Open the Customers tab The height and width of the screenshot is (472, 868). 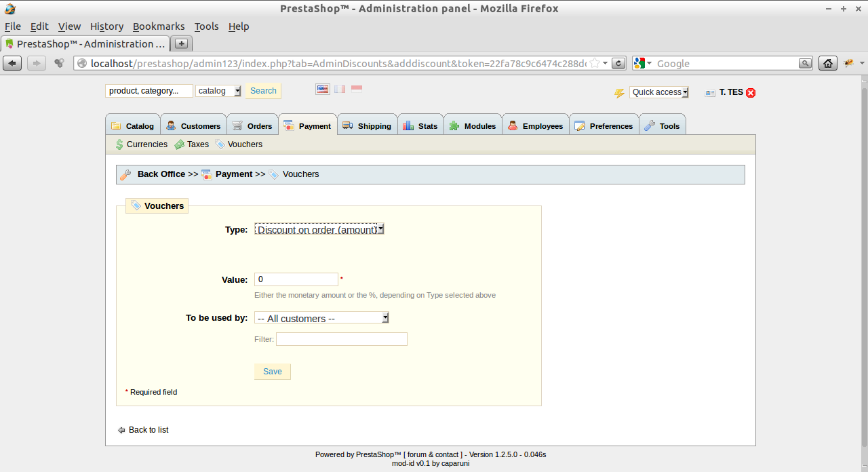[x=194, y=125]
